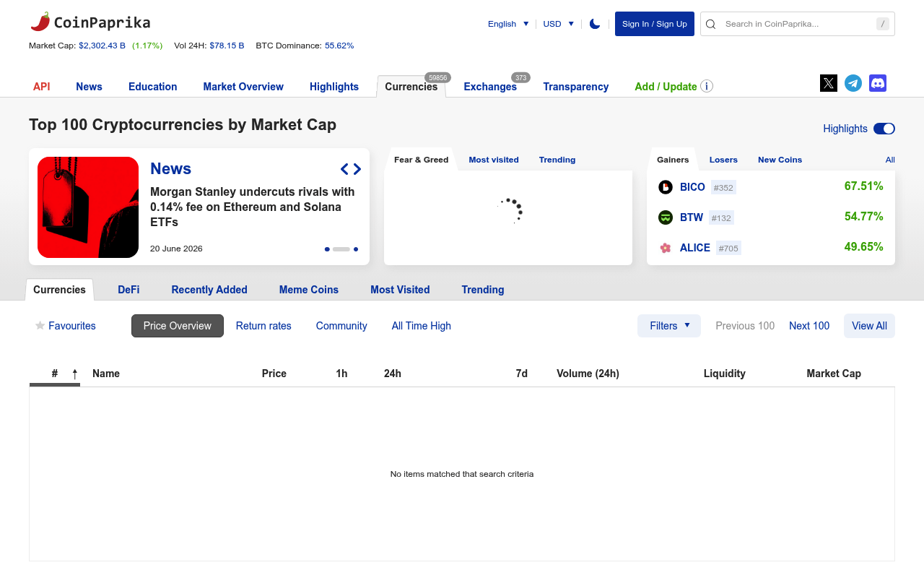This screenshot has width=924, height=578.
Task: Open the Market Overview menu item
Action: (x=243, y=87)
